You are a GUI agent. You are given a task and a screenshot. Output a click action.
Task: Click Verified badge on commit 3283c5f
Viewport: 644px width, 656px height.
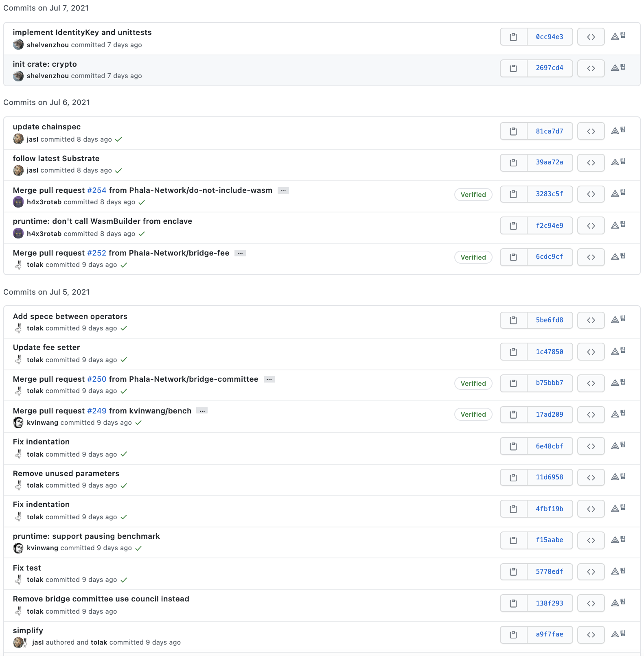pos(473,195)
